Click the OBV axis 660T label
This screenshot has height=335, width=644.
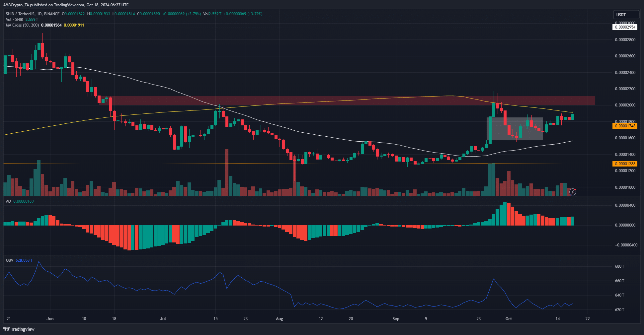click(x=619, y=281)
